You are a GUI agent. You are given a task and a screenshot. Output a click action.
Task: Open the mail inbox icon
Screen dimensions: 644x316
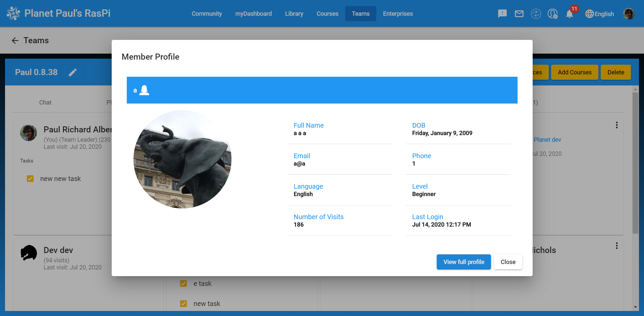tap(519, 13)
